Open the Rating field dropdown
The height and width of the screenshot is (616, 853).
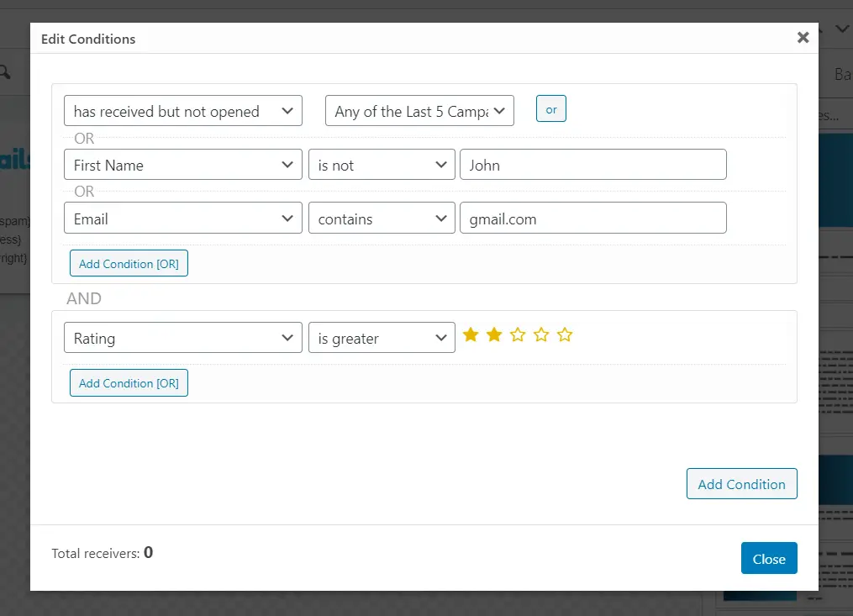[183, 337]
